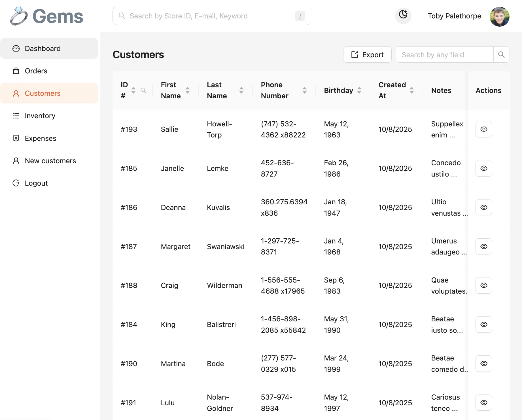Click the search magnifier button beside any-field search
The height and width of the screenshot is (420, 522).
[501, 55]
